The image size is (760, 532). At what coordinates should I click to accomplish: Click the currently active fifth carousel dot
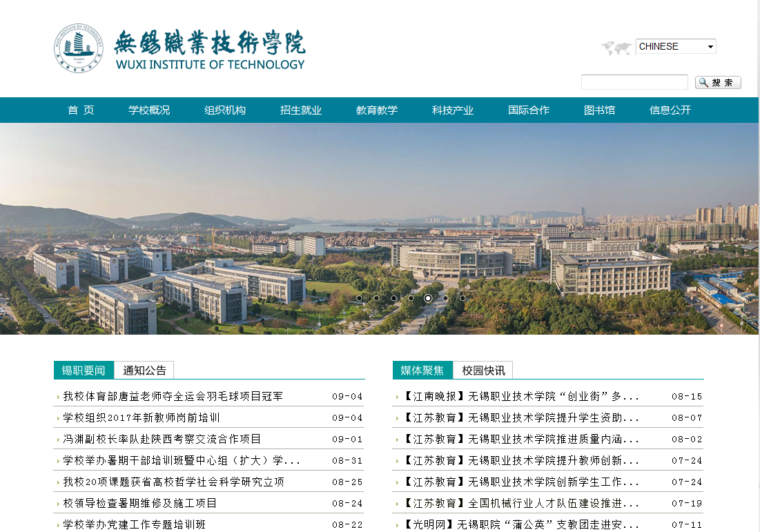(428, 298)
